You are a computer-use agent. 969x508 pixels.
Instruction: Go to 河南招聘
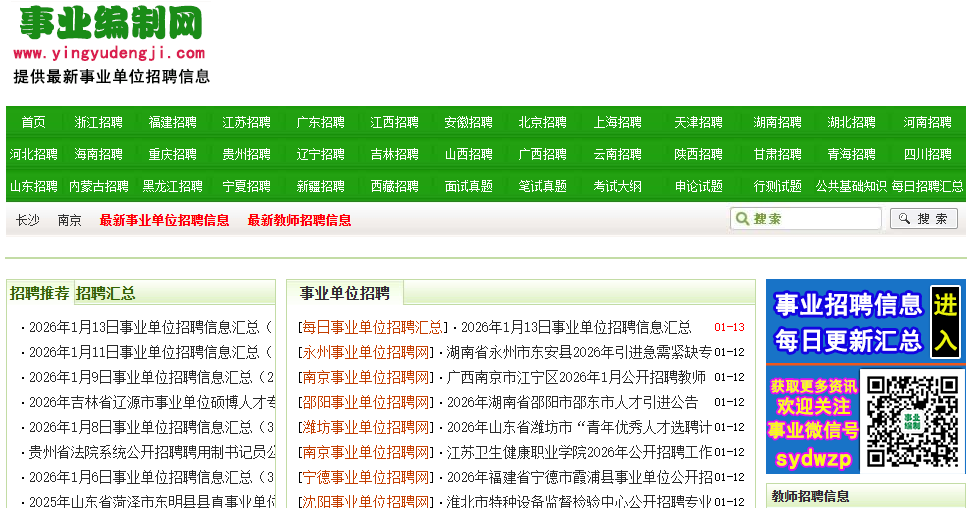928,122
